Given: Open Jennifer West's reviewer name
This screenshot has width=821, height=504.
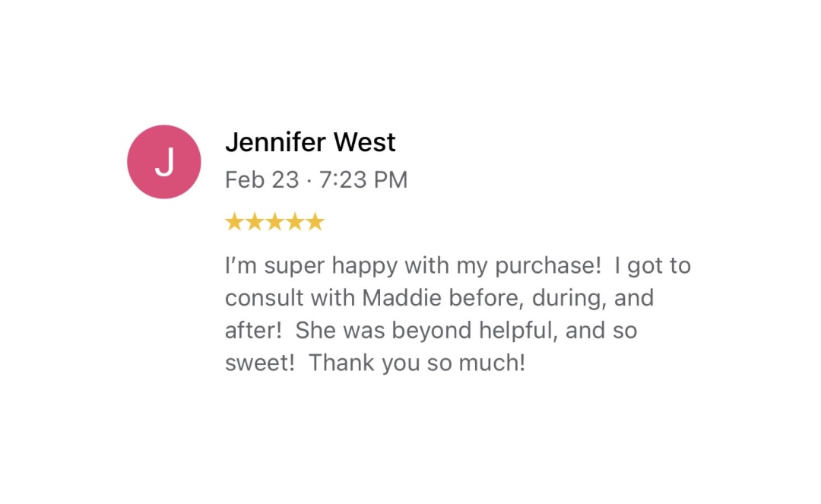Looking at the screenshot, I should (310, 142).
